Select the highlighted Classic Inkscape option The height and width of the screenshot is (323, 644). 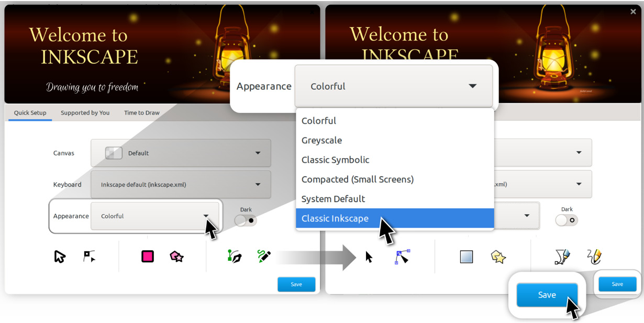pyautogui.click(x=395, y=218)
